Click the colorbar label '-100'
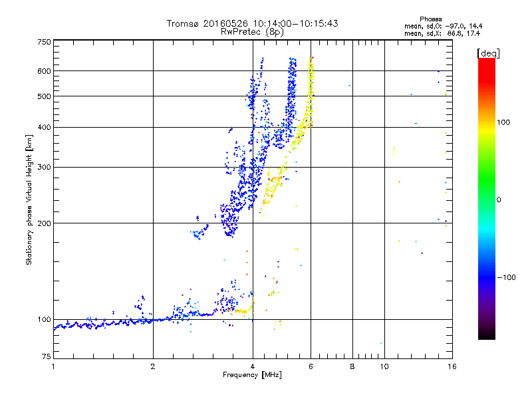The width and height of the screenshot is (532, 399). pyautogui.click(x=507, y=277)
